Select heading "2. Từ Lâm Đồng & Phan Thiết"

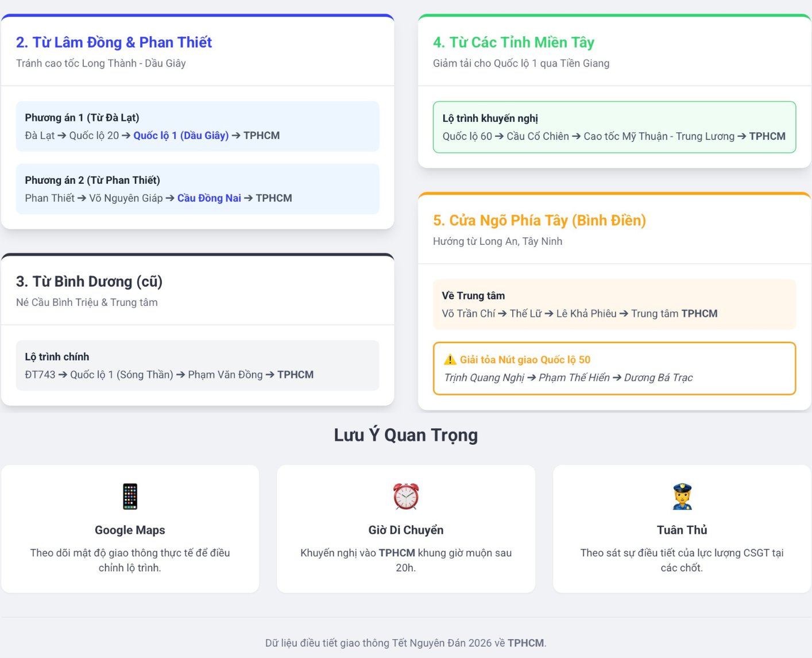[x=114, y=43]
